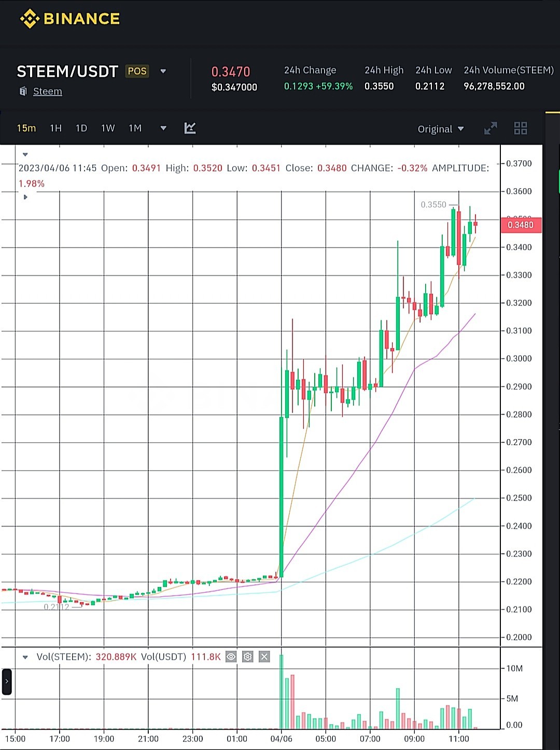Click the 10M volume axis label
This screenshot has height=750, width=560.
click(x=515, y=669)
